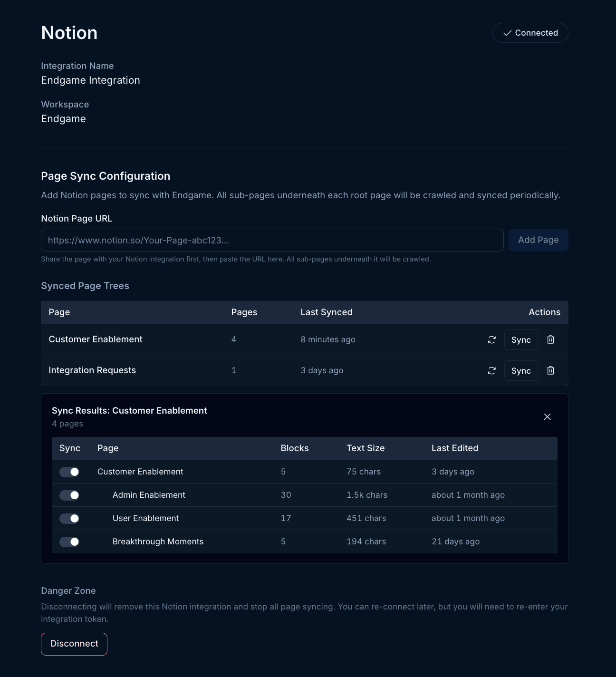Click the Sync Results: Customer Enablement header
The image size is (616, 677).
pyautogui.click(x=129, y=410)
